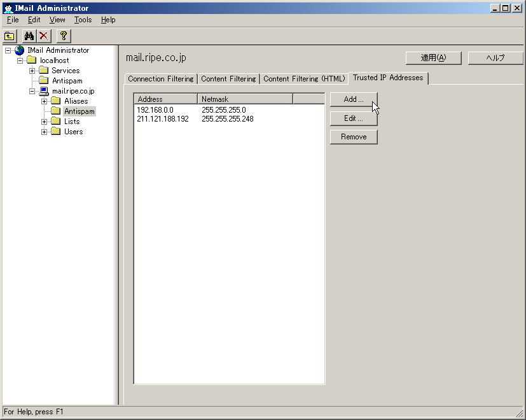Collapse the mail.ripe.co.jp tree node
This screenshot has height=420, width=526.
pyautogui.click(x=32, y=92)
